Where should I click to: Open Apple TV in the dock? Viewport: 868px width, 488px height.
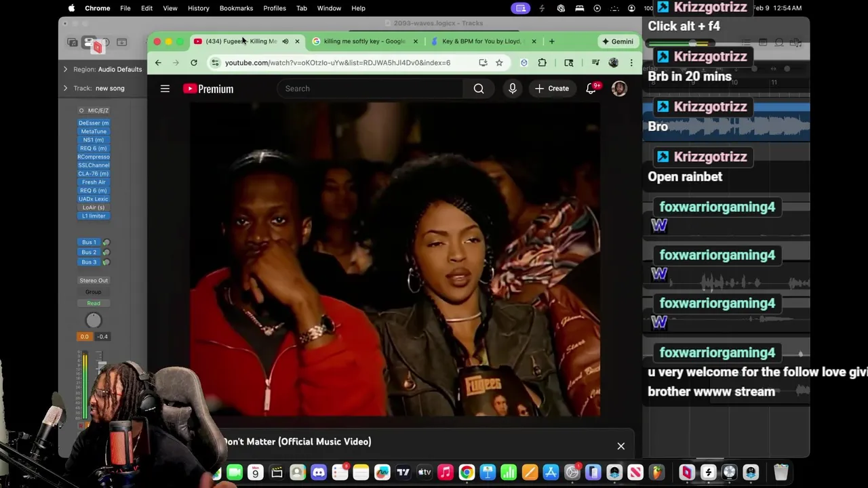click(x=425, y=472)
